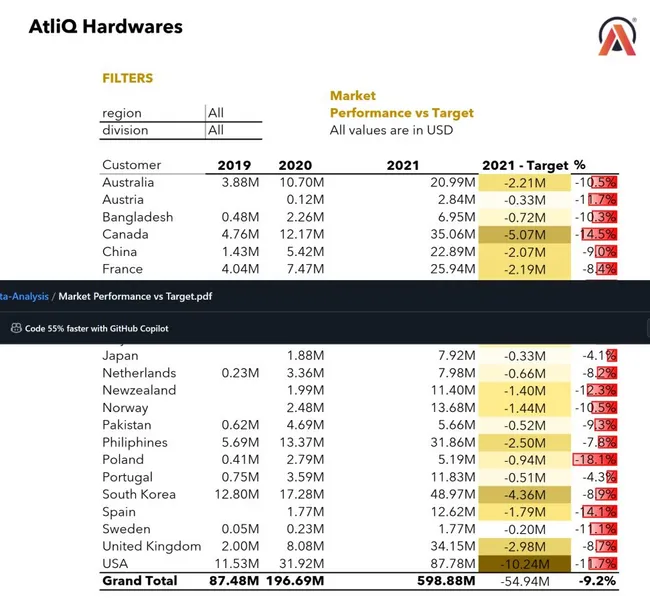Click Philiphines' 31.86M 2021 value
The image size is (650, 602).
(x=453, y=442)
